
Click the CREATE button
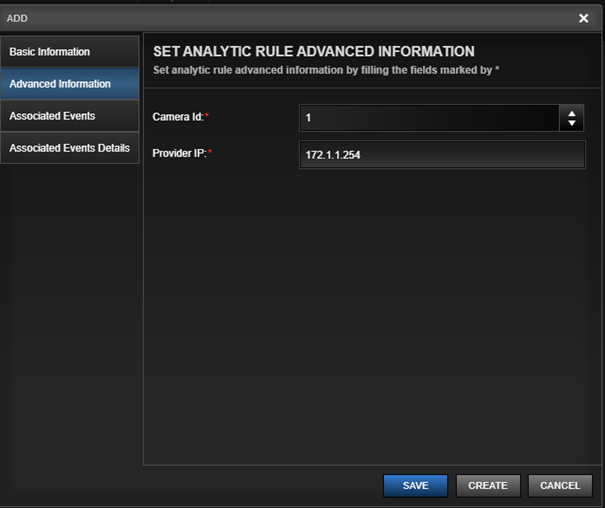point(488,486)
